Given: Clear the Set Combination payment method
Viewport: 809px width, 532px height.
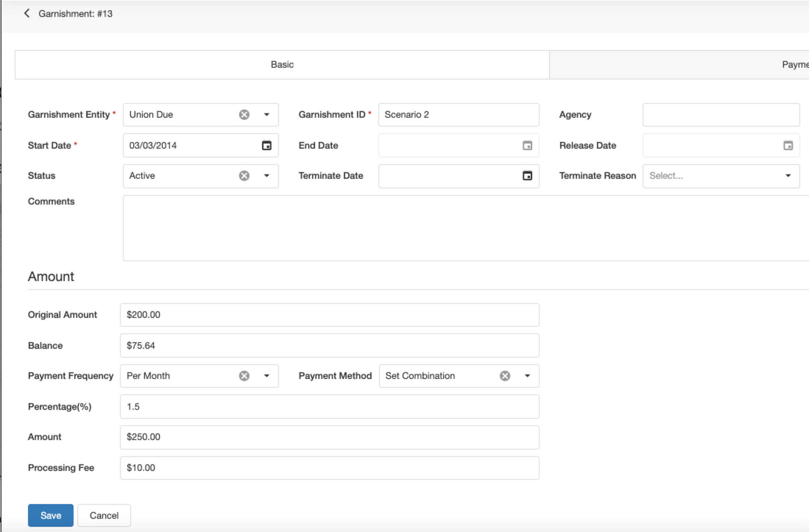Looking at the screenshot, I should (x=505, y=376).
